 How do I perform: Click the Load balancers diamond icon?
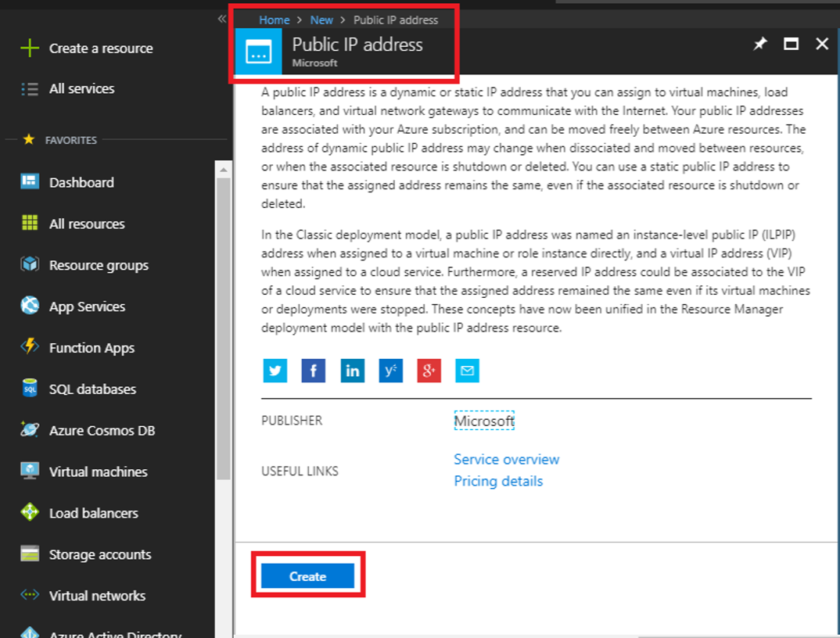point(30,512)
